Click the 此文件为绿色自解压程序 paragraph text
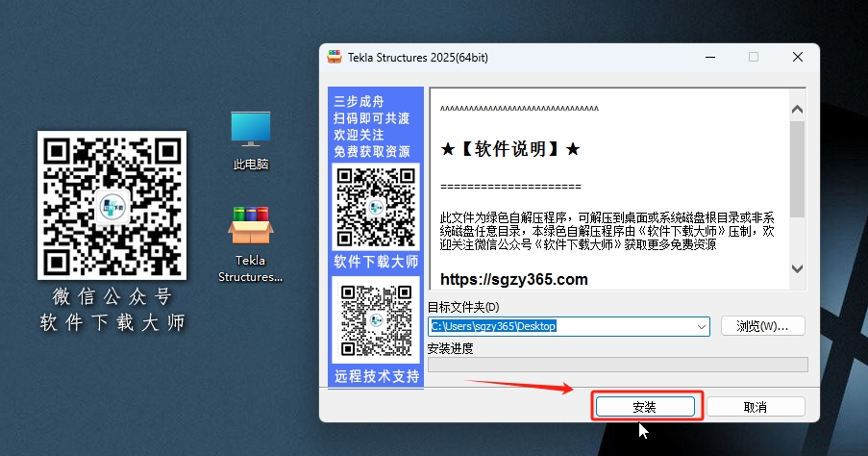The width and height of the screenshot is (868, 456). tap(608, 231)
